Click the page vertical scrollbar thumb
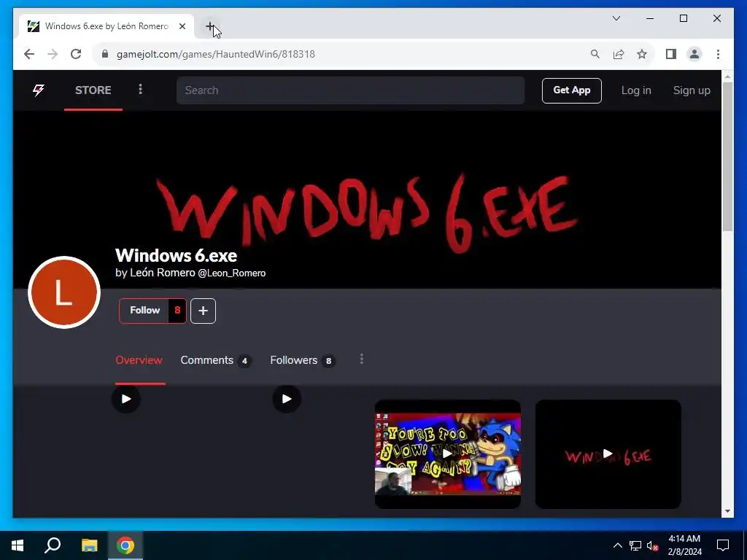Viewport: 747px width, 560px height. point(727,157)
